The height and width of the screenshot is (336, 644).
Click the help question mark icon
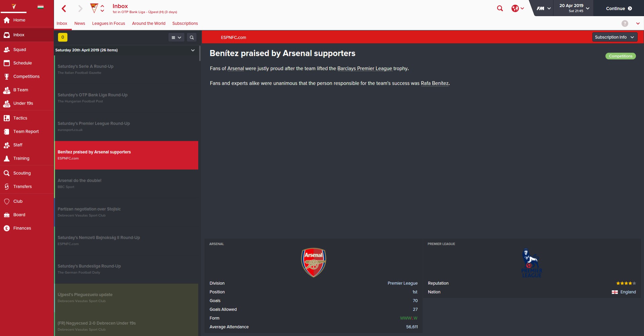point(625,23)
